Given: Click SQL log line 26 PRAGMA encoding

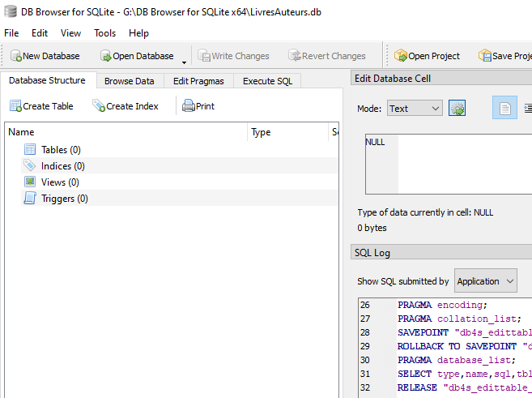Looking at the screenshot, I should (442, 305).
